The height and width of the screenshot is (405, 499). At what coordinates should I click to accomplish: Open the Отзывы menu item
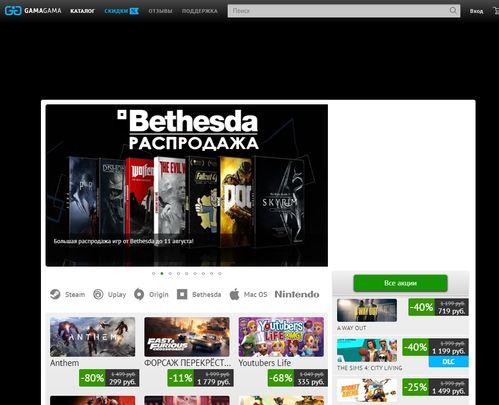(x=160, y=11)
